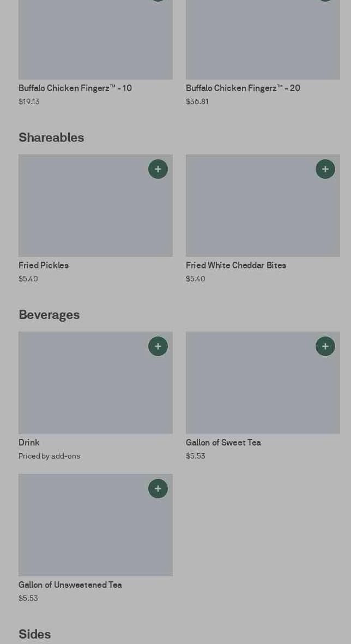Click the Fried Pickles item name
This screenshot has height=644, width=351.
pyautogui.click(x=44, y=266)
